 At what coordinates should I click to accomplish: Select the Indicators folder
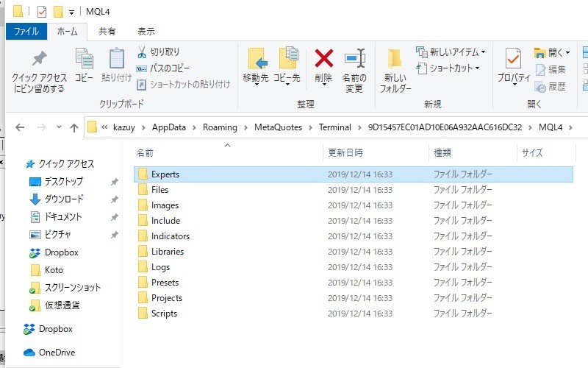[354, 236]
